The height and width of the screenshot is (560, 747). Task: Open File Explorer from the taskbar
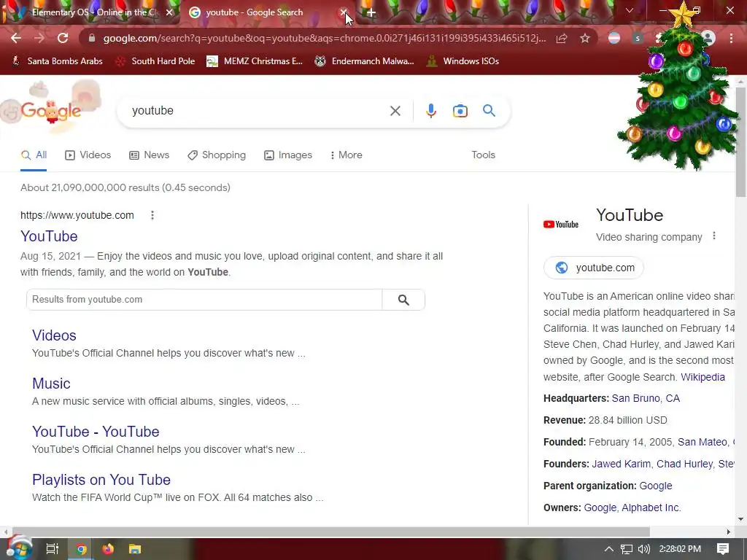[x=135, y=549]
